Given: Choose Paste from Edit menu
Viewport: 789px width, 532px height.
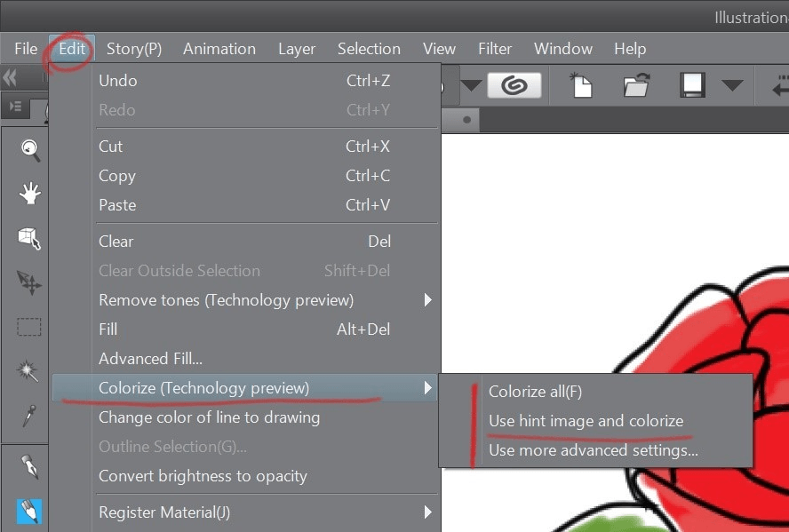Looking at the screenshot, I should tap(245, 205).
